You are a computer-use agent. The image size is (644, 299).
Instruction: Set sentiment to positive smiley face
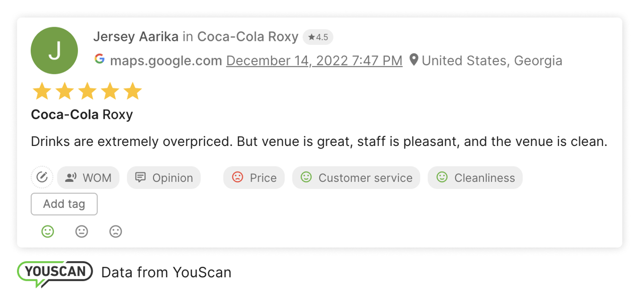pyautogui.click(x=48, y=232)
